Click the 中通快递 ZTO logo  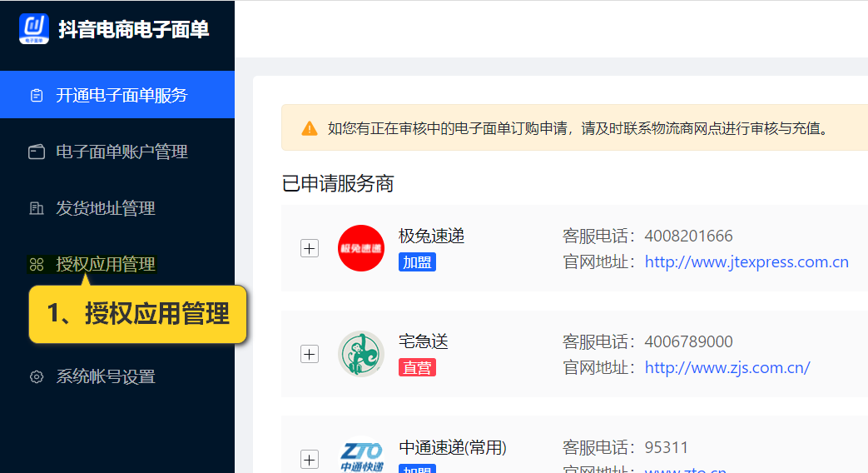[x=362, y=456]
